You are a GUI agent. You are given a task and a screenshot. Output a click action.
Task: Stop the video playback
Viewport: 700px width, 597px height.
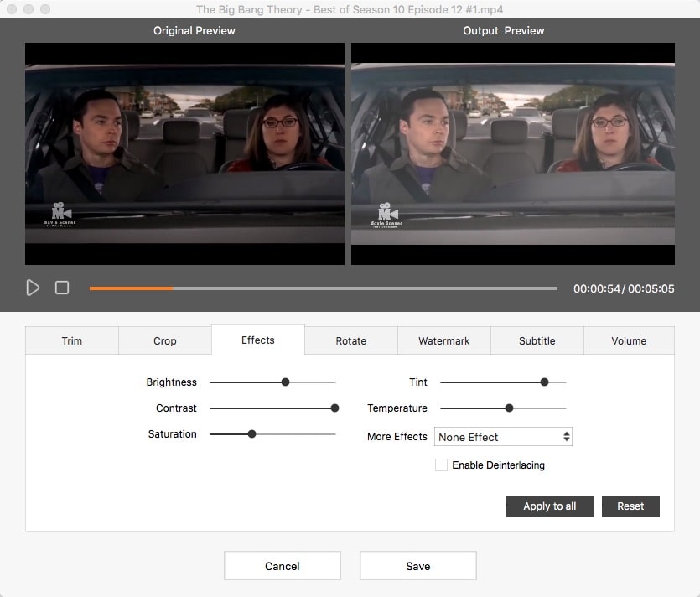coord(62,288)
